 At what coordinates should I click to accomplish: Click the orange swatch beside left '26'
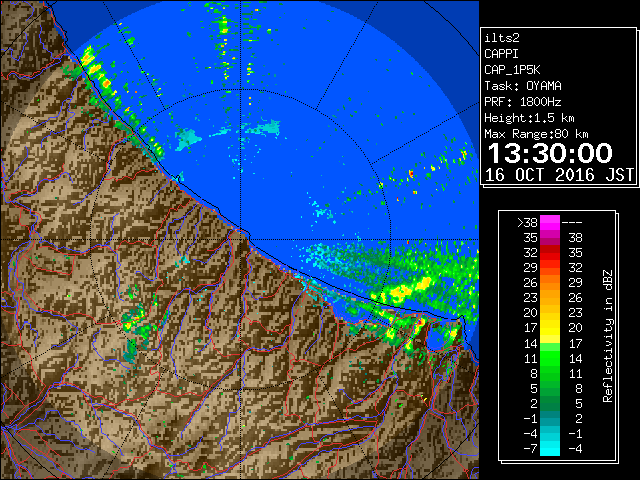click(x=550, y=283)
